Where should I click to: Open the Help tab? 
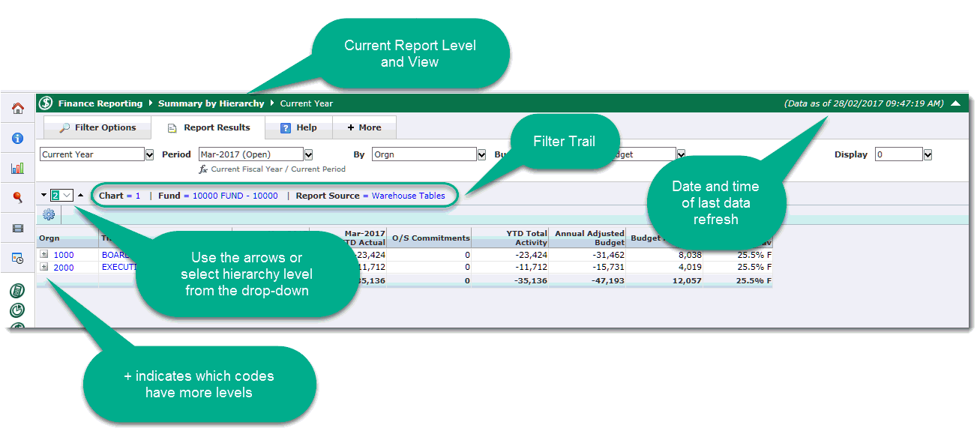(298, 127)
